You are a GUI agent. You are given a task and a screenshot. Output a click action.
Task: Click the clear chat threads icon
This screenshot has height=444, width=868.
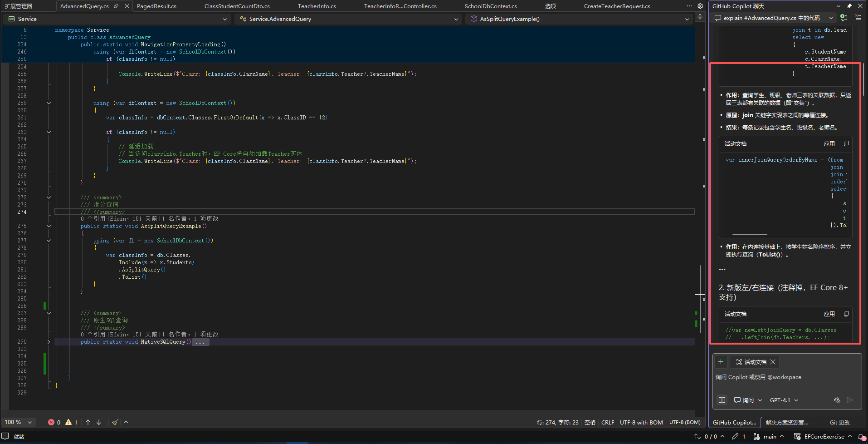(x=858, y=18)
